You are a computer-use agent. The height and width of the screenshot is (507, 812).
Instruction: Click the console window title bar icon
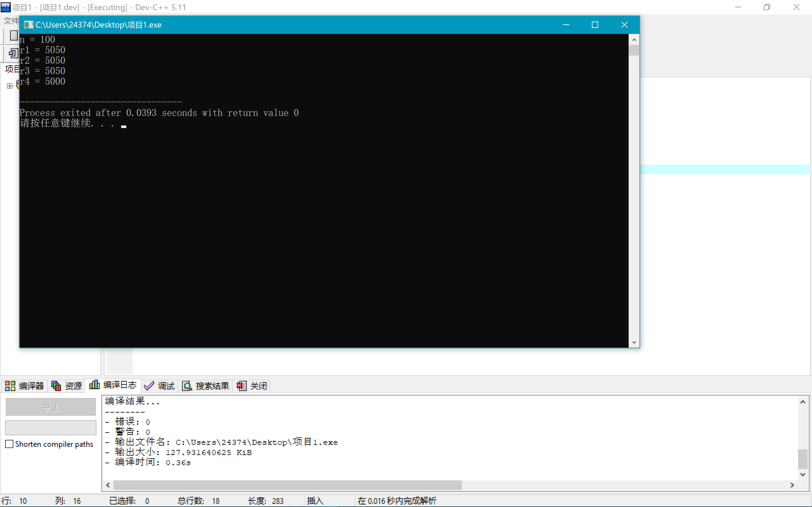28,25
